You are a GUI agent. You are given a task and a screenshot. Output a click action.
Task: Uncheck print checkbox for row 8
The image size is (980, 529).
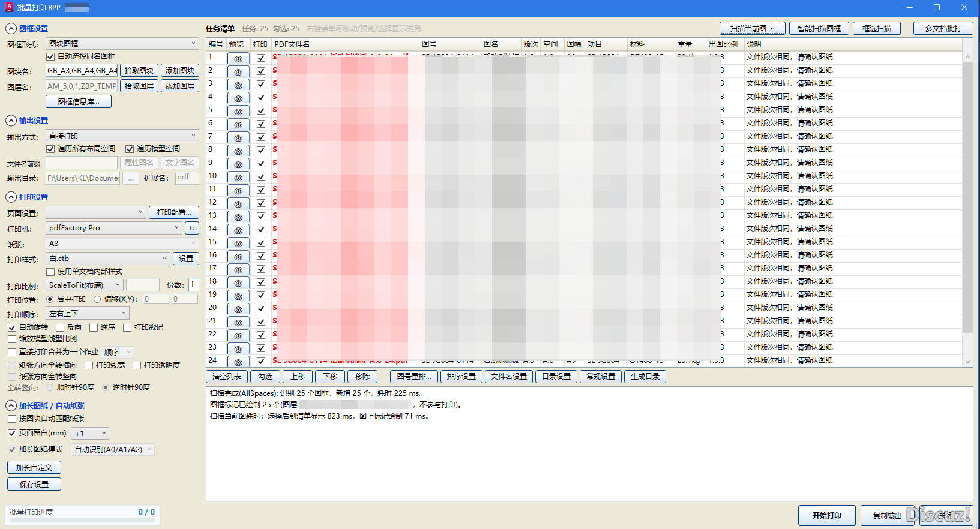click(261, 150)
